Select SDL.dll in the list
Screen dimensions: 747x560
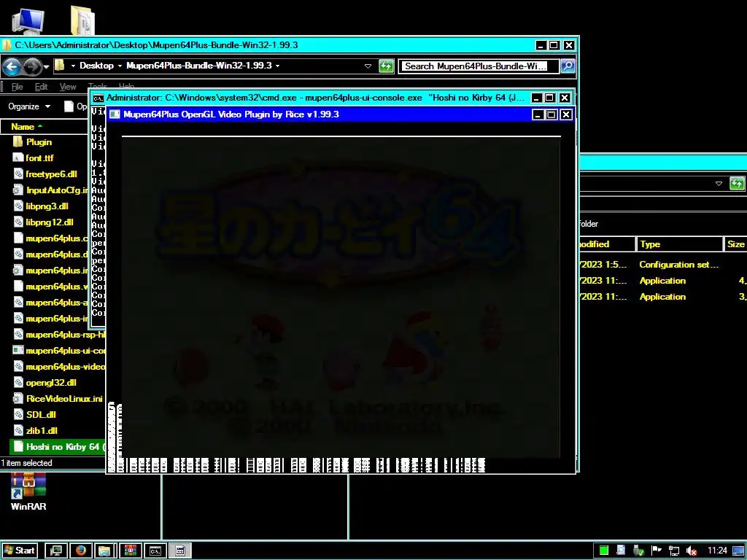41,415
